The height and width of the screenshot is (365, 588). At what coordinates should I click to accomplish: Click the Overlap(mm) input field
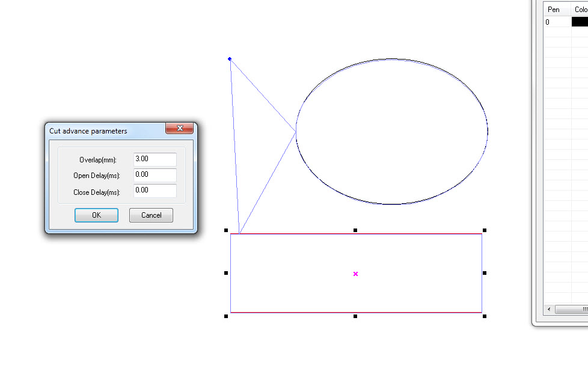[x=155, y=159]
